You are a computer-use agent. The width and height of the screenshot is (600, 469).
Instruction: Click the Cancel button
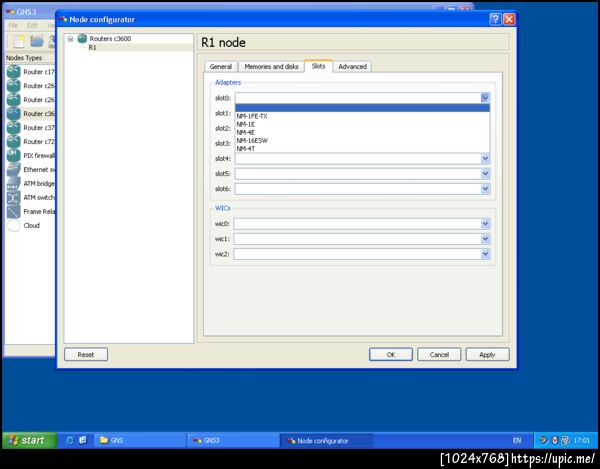[439, 355]
